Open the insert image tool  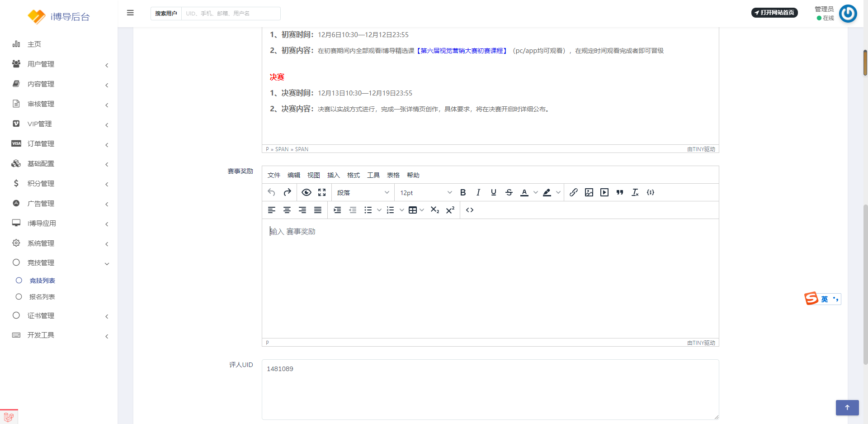[589, 192]
